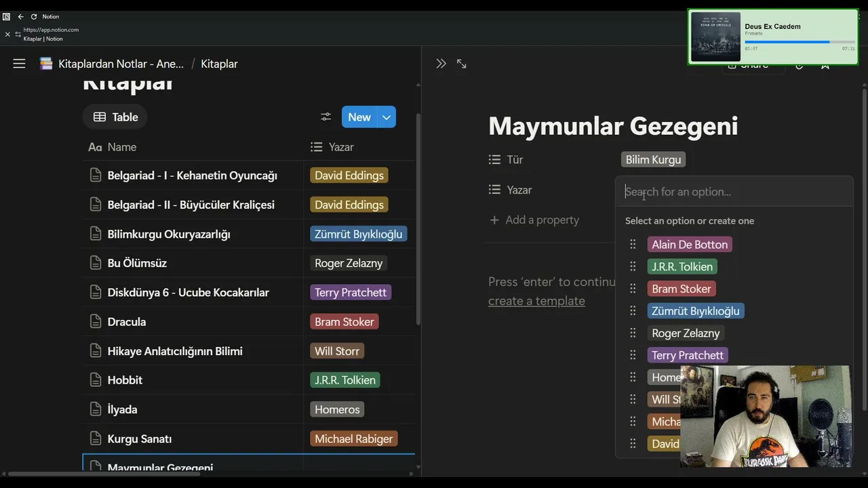
Task: Click Add a property
Action: (534, 220)
